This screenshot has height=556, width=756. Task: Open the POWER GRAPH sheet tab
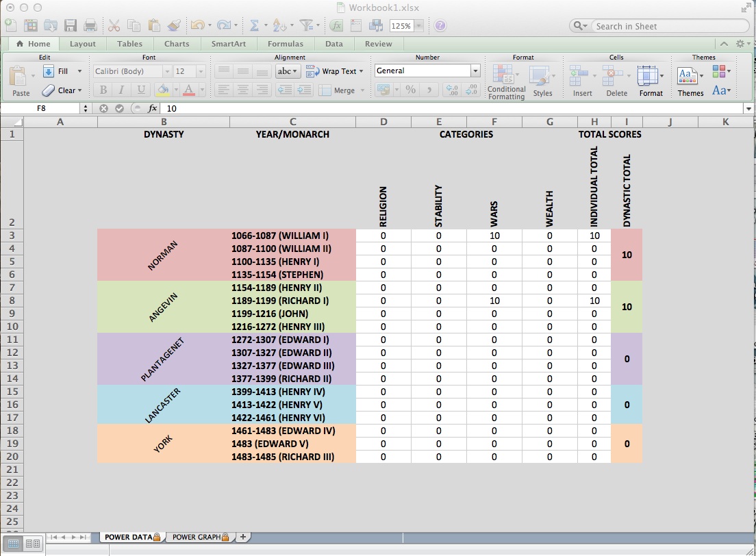(x=197, y=538)
